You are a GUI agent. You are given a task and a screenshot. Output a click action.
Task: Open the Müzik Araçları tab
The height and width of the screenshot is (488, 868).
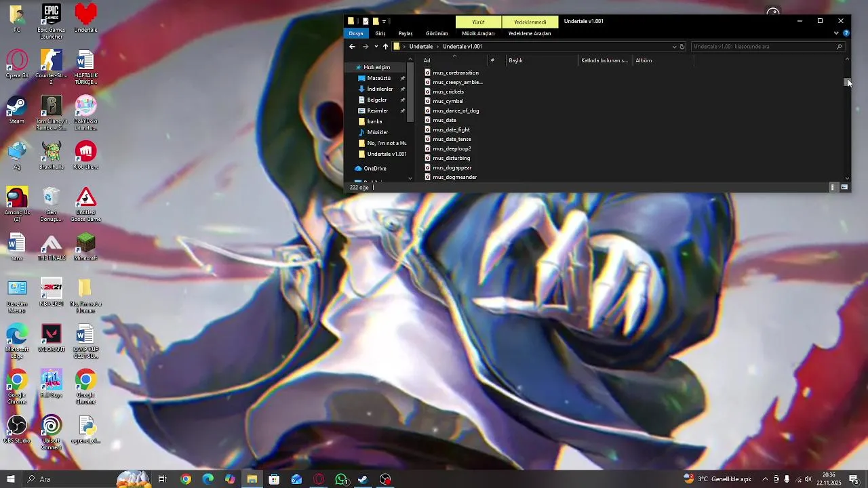pyautogui.click(x=478, y=33)
